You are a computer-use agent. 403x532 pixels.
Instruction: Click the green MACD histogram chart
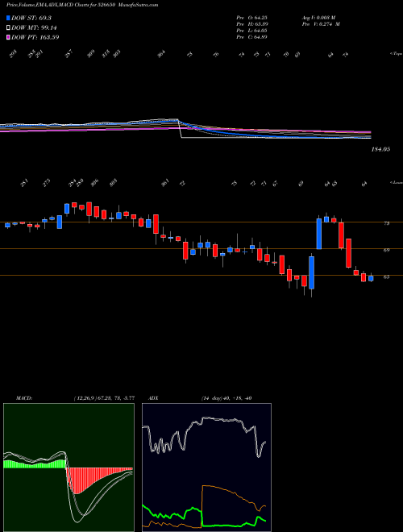pyautogui.click(x=69, y=468)
